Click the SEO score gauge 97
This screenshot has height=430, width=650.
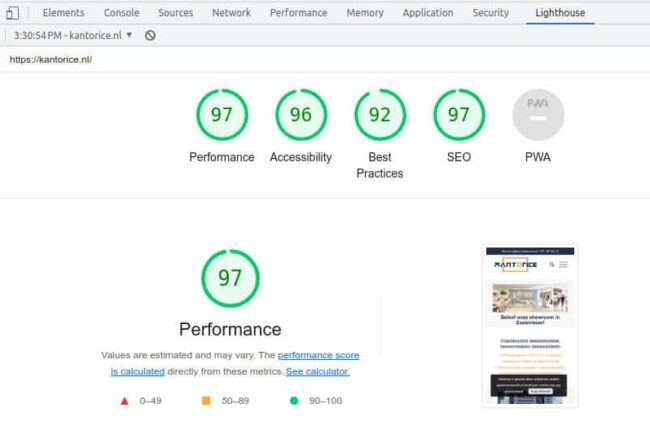459,115
